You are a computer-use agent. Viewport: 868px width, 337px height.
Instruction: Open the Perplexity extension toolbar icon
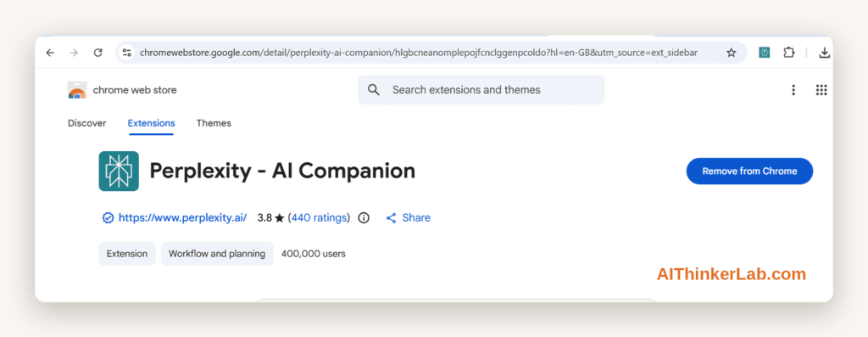(x=765, y=53)
